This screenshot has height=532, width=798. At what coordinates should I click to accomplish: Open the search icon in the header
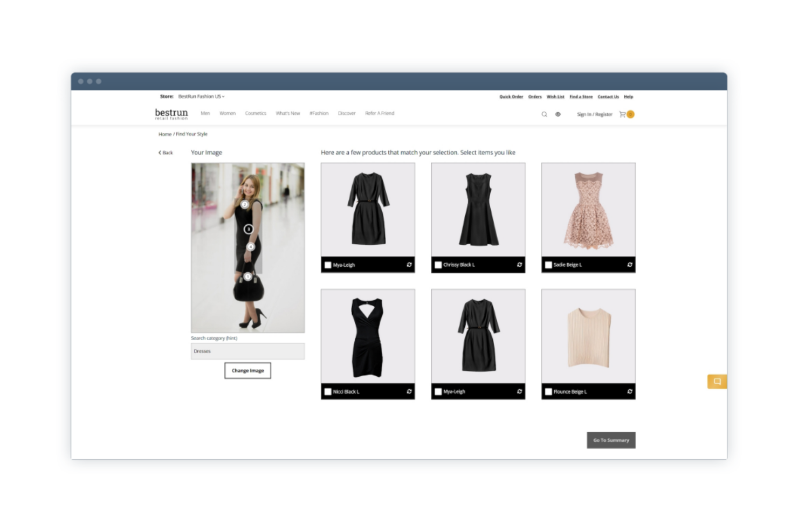[x=544, y=114]
